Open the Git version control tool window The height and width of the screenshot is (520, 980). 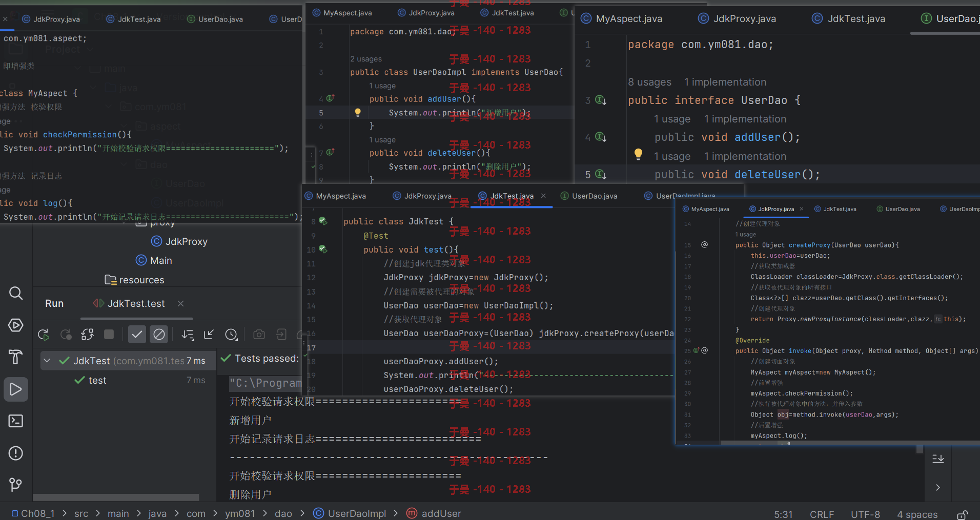[x=16, y=485]
